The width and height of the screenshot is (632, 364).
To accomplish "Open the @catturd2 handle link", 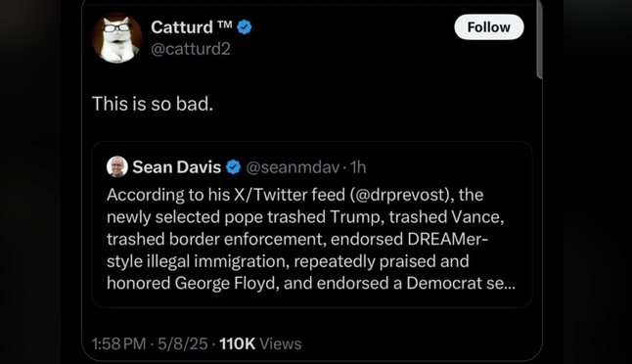I will 190,49.
